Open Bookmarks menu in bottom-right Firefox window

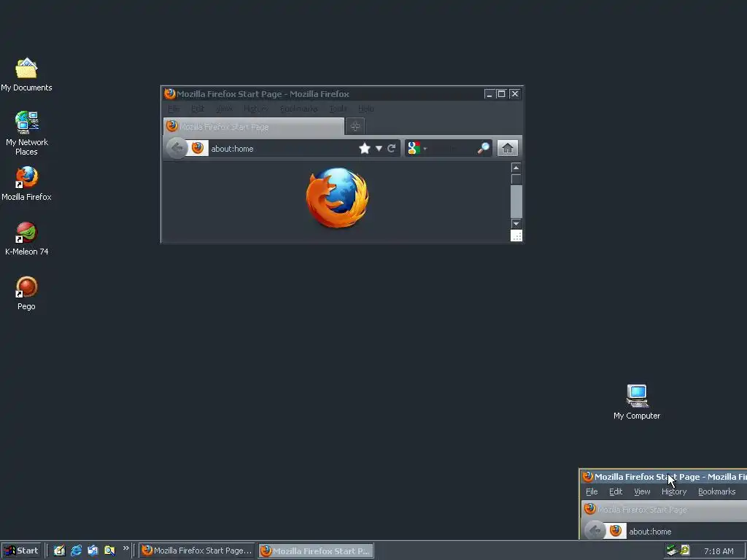coord(716,491)
